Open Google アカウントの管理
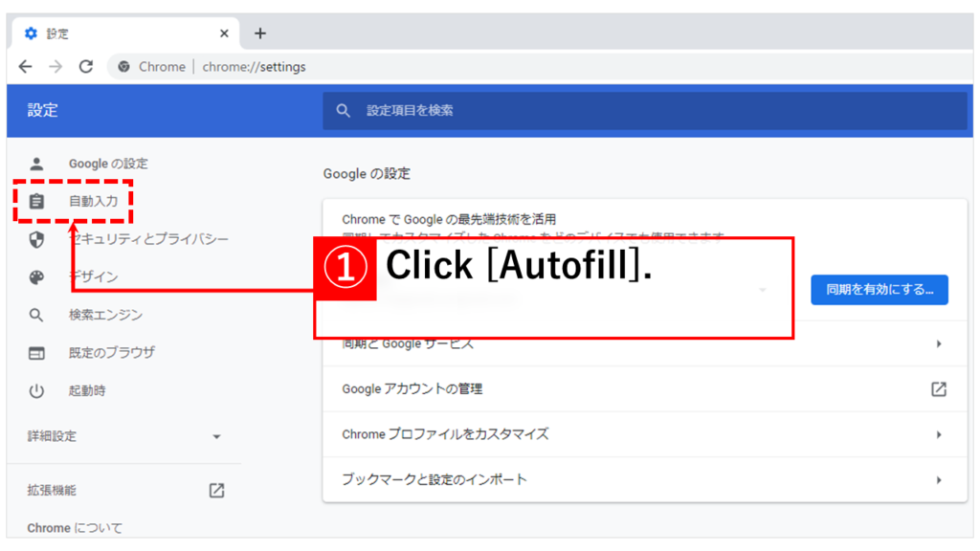The image size is (980, 551). pyautogui.click(x=645, y=389)
